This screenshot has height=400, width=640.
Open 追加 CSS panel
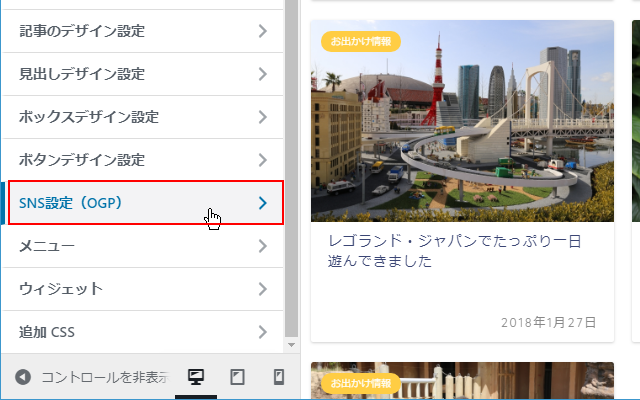pyautogui.click(x=143, y=332)
